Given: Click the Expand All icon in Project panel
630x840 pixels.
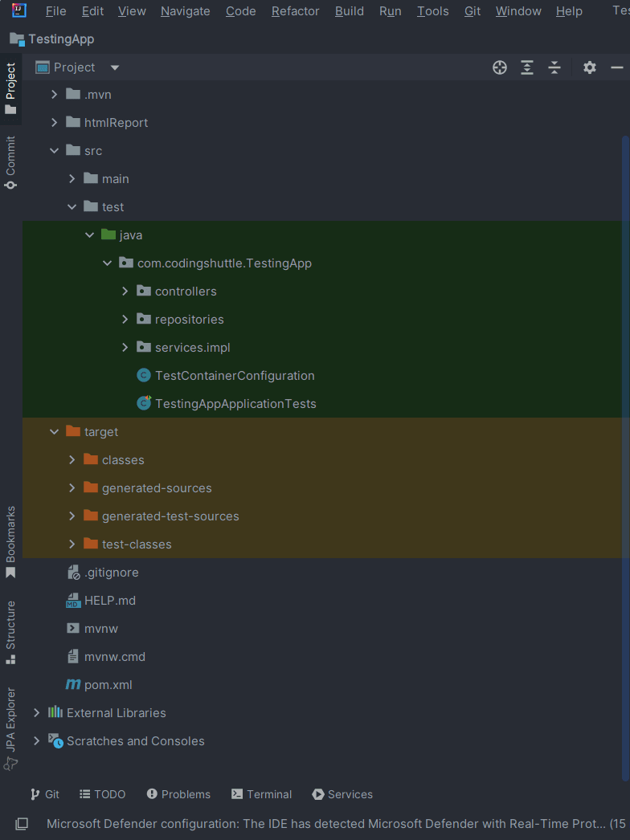Looking at the screenshot, I should point(527,67).
